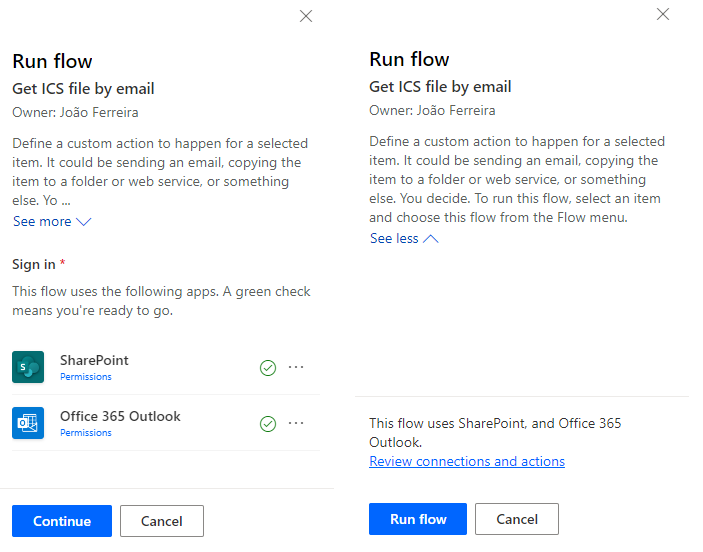Viewport: 703px width, 552px height.
Task: Click the green check next to SharePoint
Action: pyautogui.click(x=267, y=368)
